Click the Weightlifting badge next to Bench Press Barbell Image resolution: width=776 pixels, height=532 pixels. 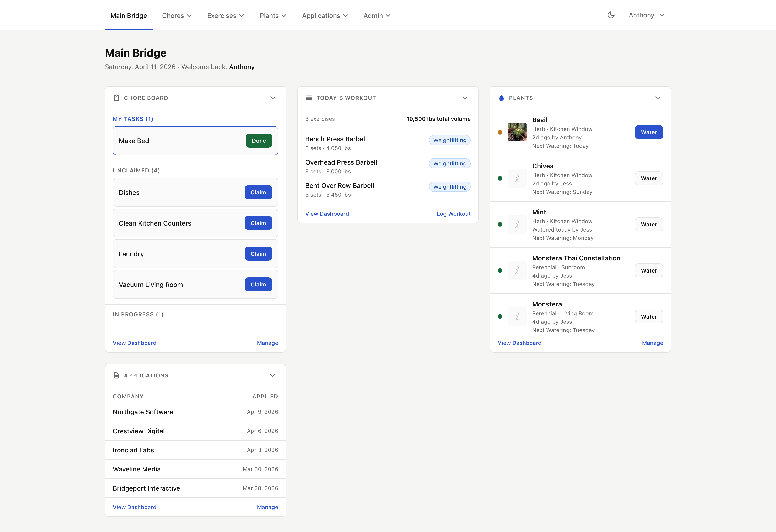pos(449,140)
